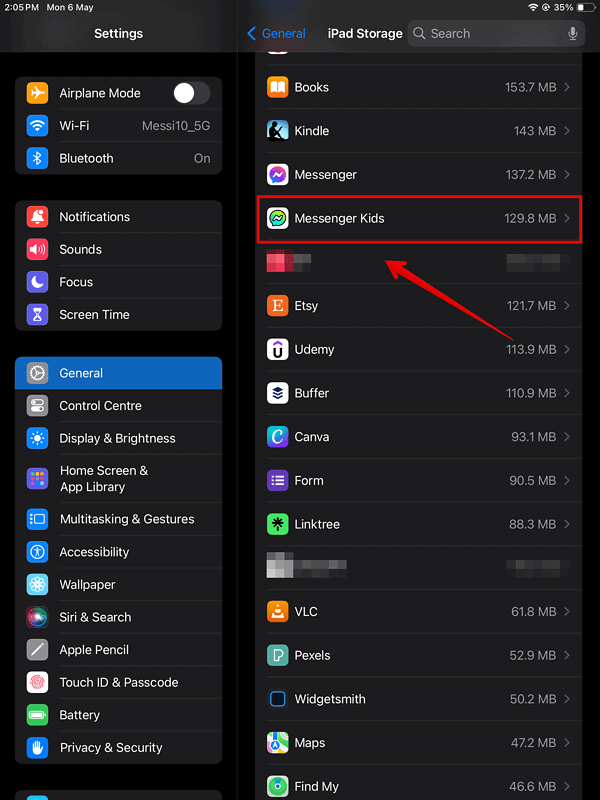Tap the microphone icon in search

[573, 34]
